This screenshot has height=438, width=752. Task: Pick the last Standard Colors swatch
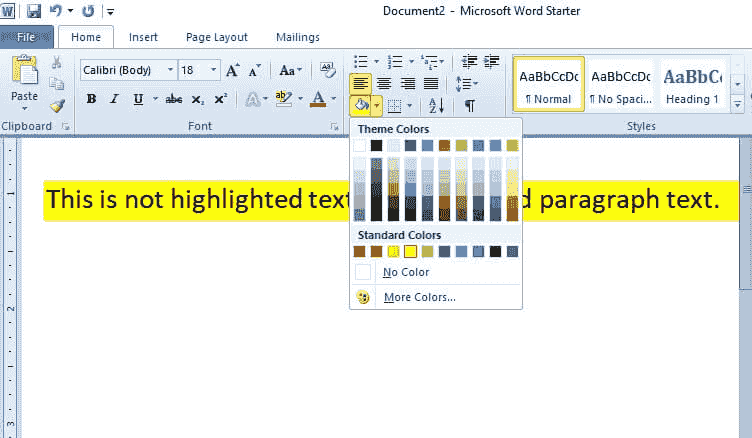(512, 251)
